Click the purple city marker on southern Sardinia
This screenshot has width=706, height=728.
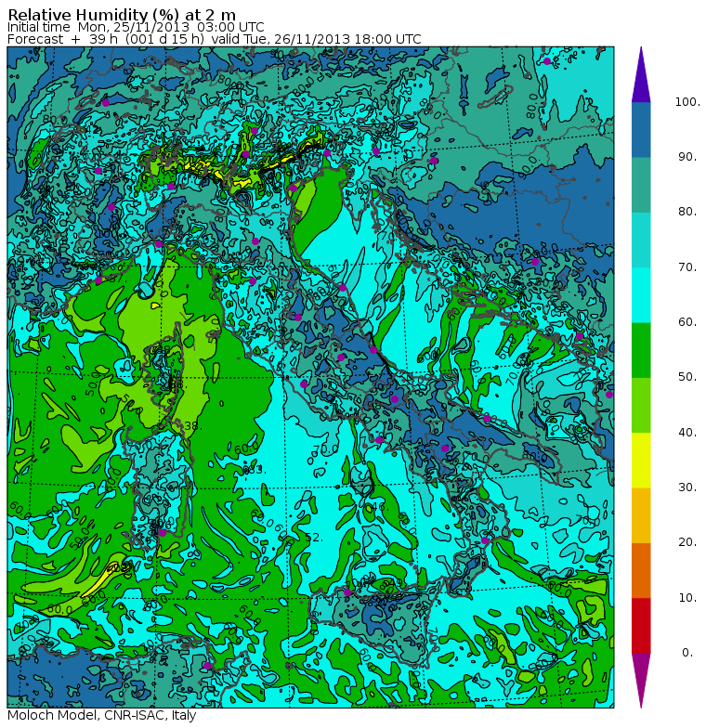coord(162,533)
